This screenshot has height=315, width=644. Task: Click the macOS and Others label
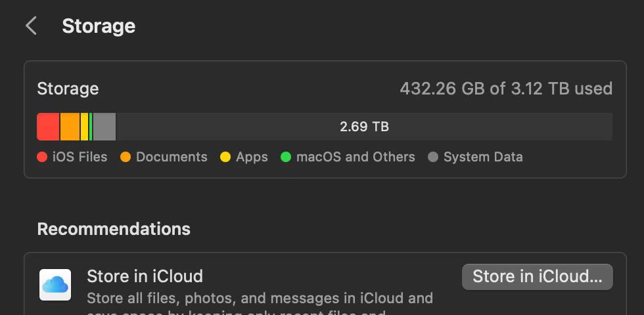click(x=356, y=157)
